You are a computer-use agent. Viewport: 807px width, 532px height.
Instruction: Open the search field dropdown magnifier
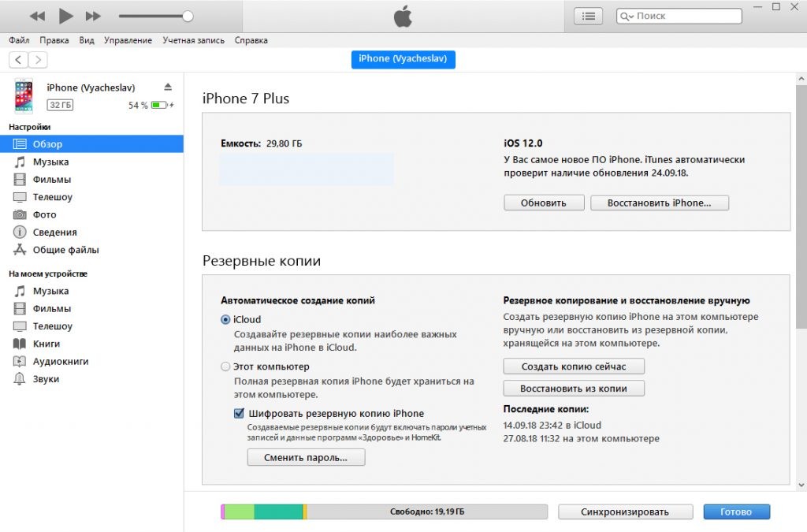coord(627,16)
